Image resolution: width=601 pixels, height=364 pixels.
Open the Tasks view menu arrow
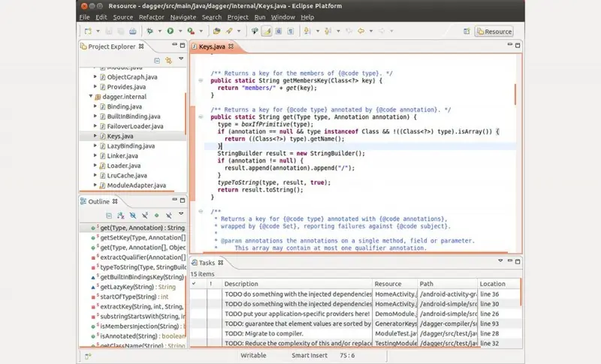point(500,261)
